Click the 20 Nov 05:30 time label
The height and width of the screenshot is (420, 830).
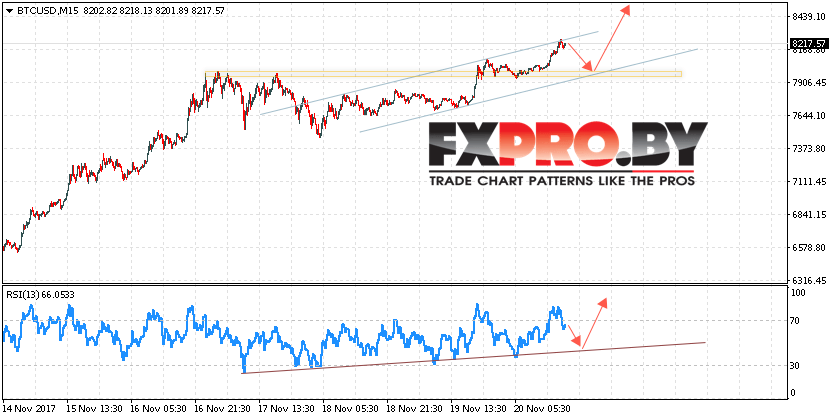[x=543, y=409]
